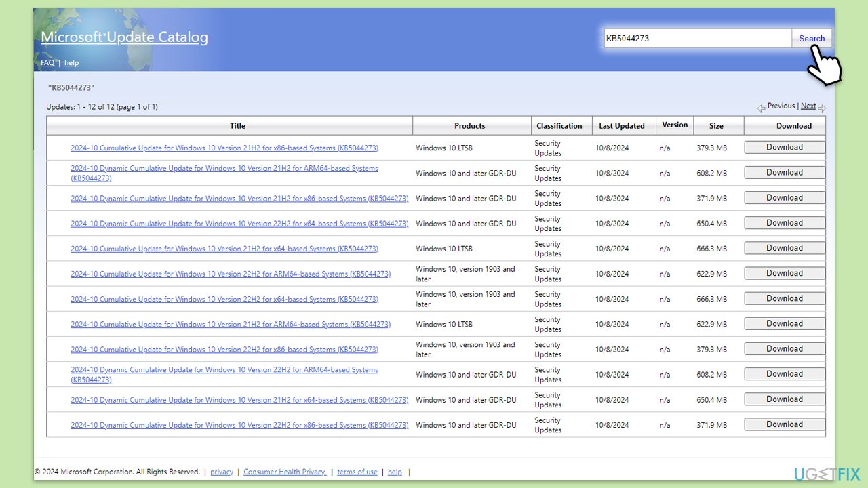Screen dimensions: 868x488
Task: Click the Search button
Action: 811,39
